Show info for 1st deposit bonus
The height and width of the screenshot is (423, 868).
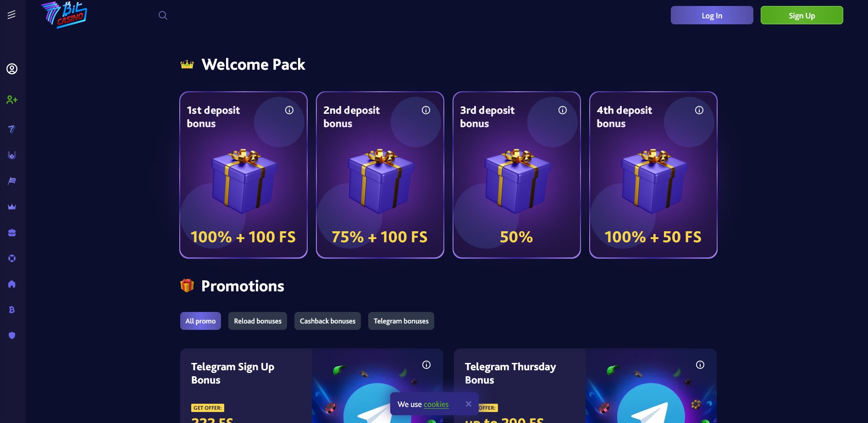click(x=289, y=110)
